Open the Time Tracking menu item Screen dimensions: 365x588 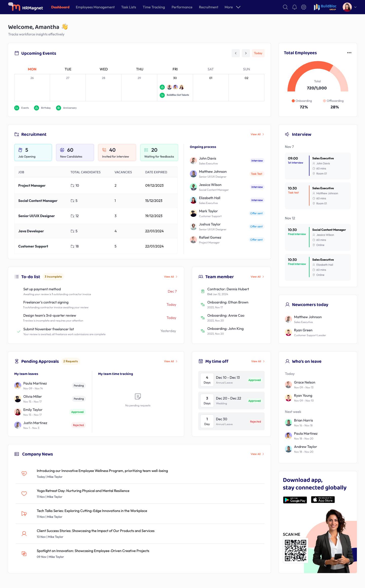tap(154, 7)
